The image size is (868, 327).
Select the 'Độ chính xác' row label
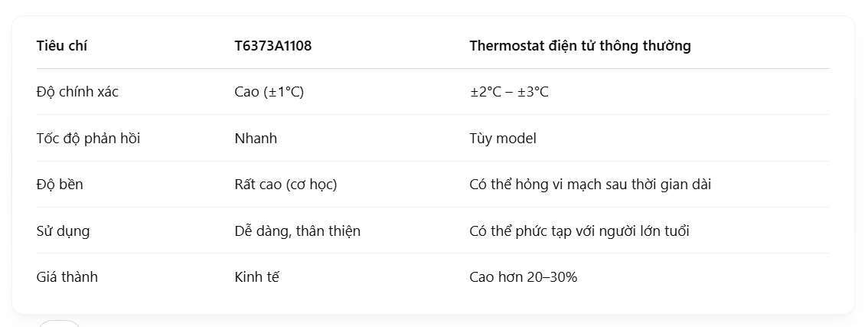[77, 92]
